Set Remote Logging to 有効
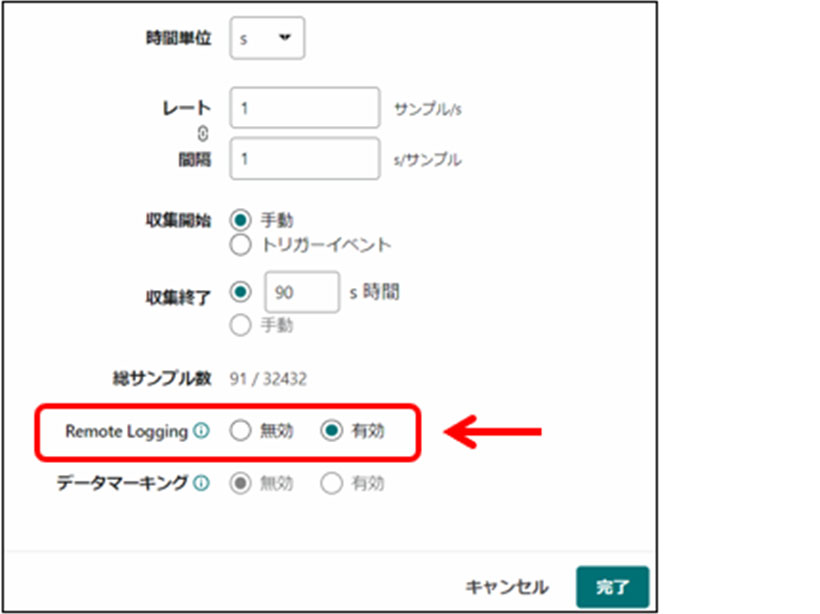 (332, 431)
